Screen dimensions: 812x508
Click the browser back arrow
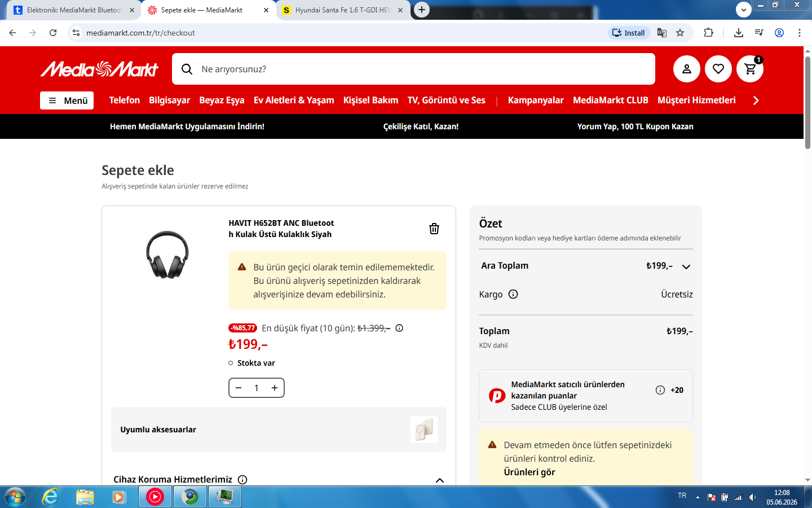pyautogui.click(x=12, y=33)
